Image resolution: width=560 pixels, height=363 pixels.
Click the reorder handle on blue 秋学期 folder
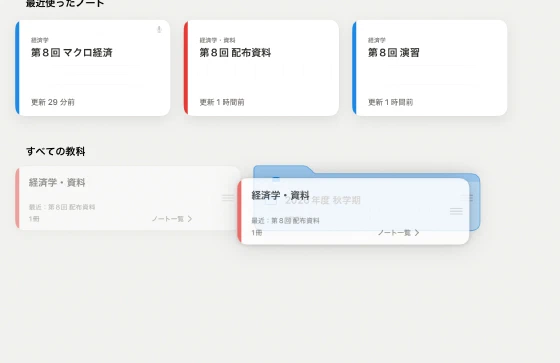(x=467, y=197)
